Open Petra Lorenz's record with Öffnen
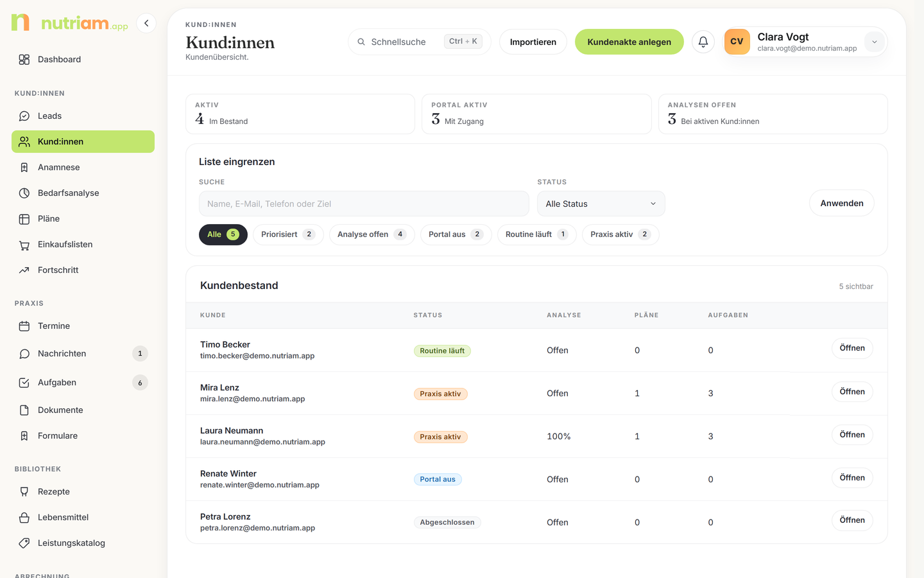The image size is (924, 578). click(852, 520)
